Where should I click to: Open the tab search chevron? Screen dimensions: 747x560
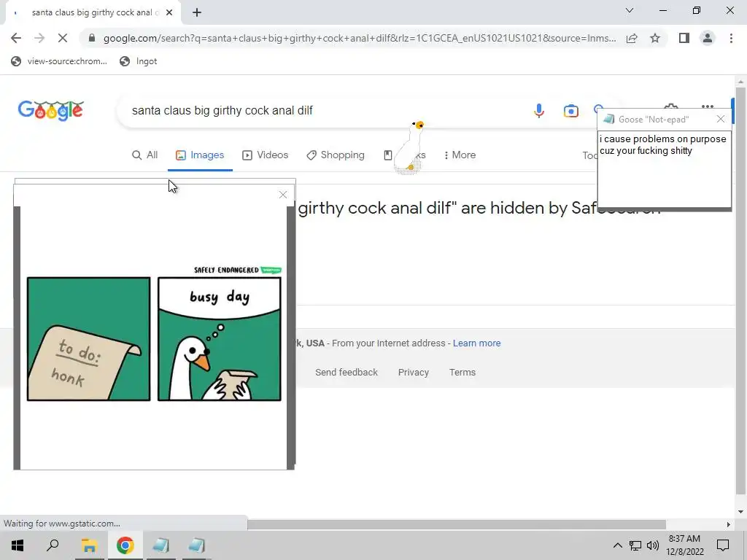(x=630, y=10)
